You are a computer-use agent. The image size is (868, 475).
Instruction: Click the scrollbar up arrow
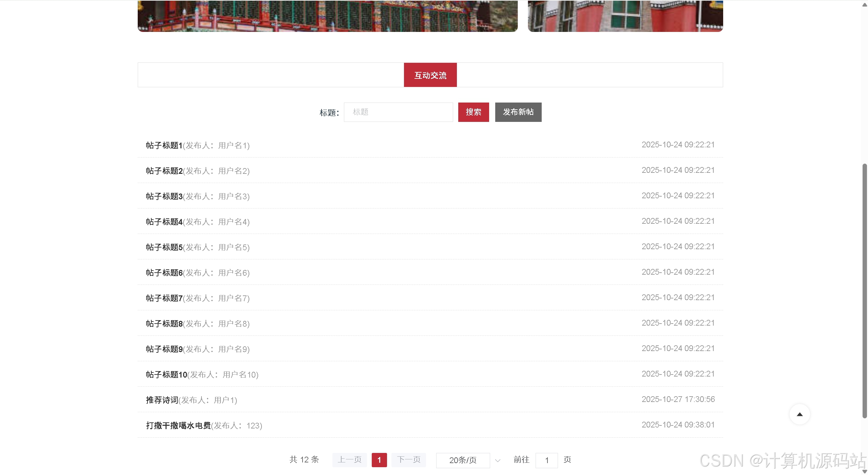point(865,4)
